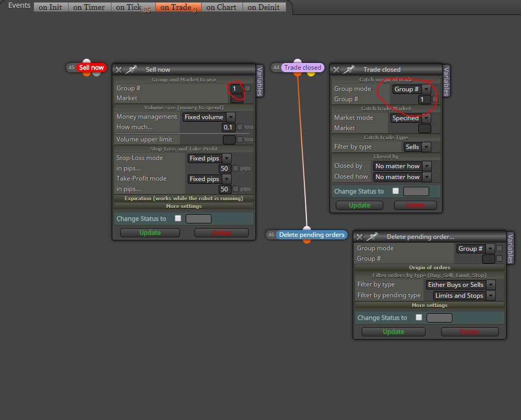Click orange output connector of Delete pending orders

[x=307, y=241]
